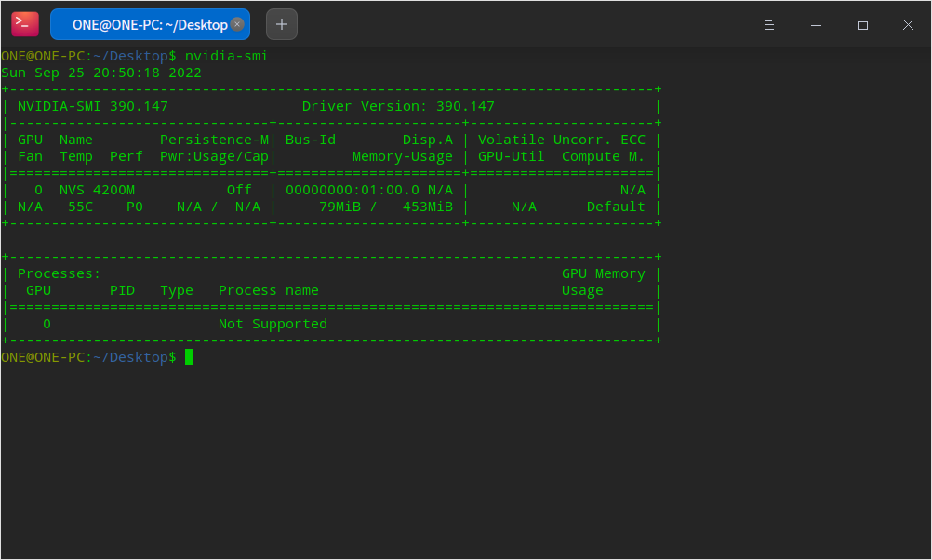This screenshot has height=560, width=932.
Task: Minimize the terminal window
Action: click(816, 24)
